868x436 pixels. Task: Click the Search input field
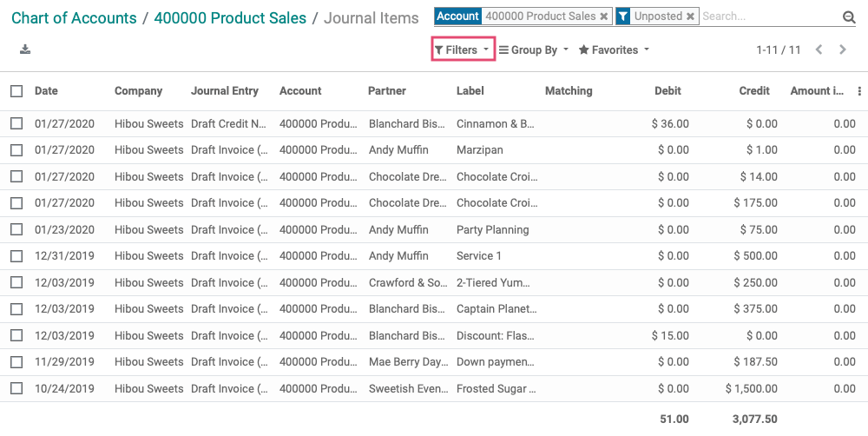769,17
